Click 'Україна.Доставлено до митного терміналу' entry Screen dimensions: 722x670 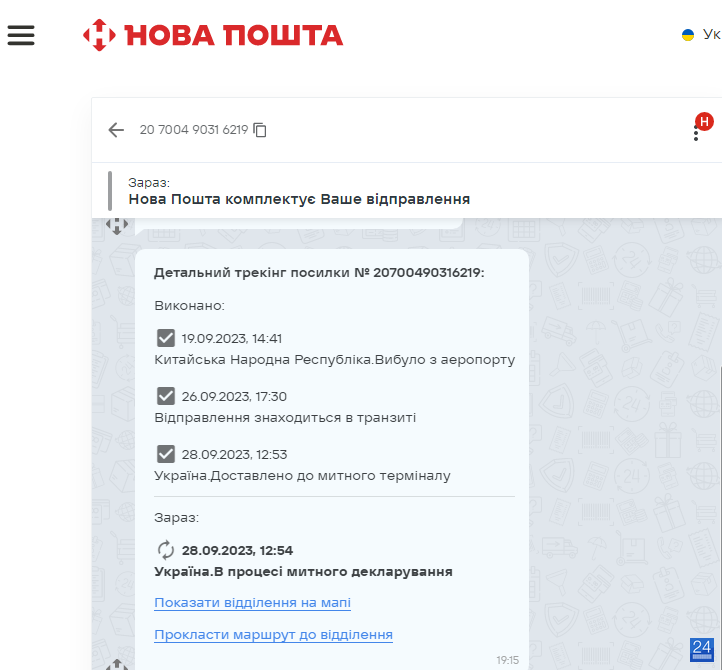click(303, 476)
